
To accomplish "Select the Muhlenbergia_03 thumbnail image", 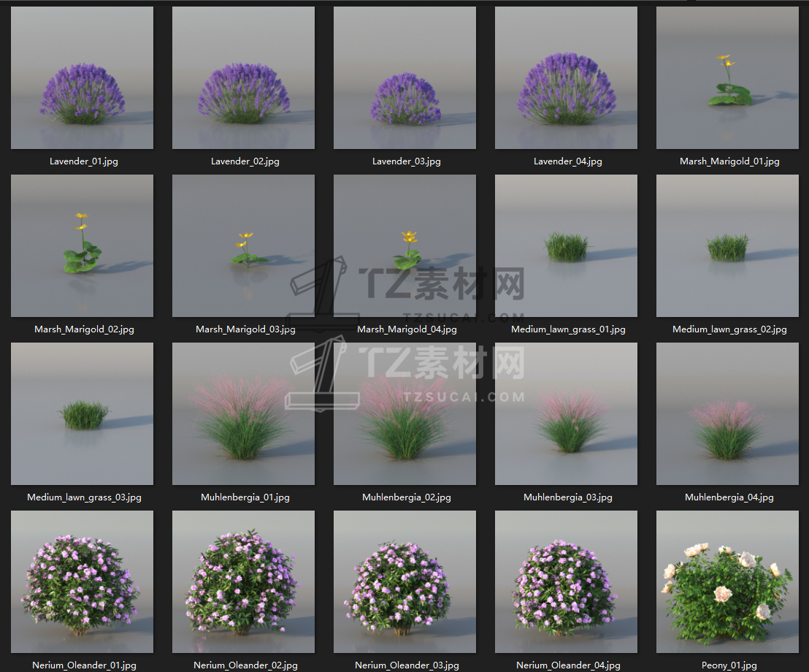I will click(566, 414).
